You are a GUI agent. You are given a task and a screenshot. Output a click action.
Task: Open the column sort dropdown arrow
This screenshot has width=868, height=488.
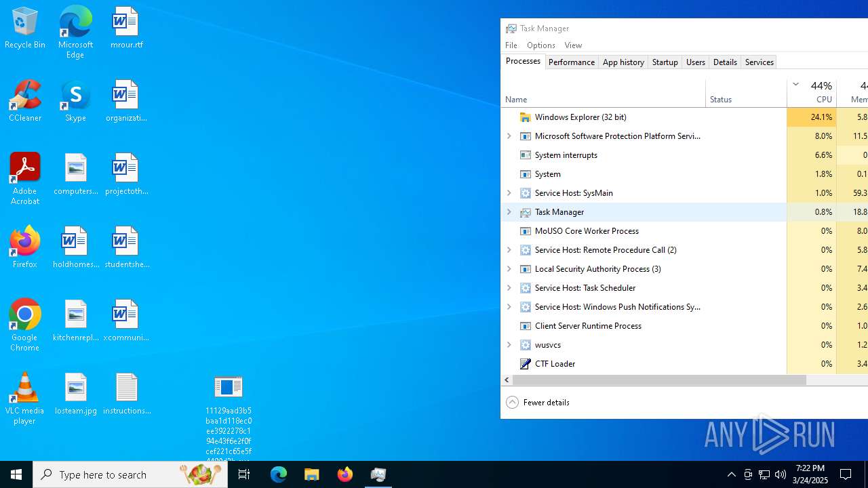tap(795, 85)
